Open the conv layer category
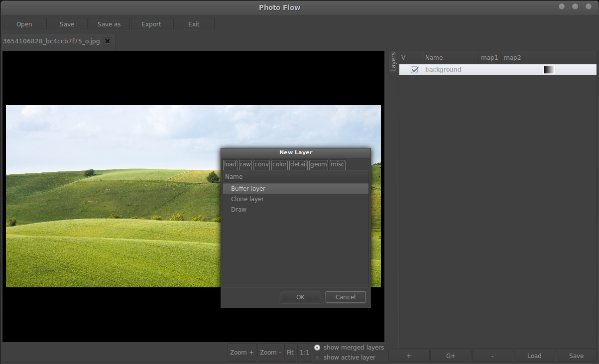The image size is (599, 364). [x=261, y=164]
